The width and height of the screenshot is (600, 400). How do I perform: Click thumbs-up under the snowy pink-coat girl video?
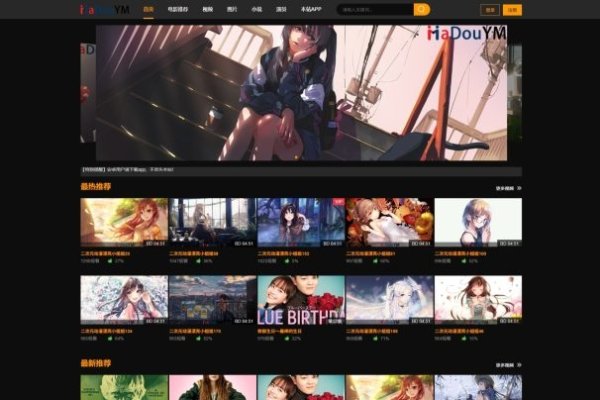(110, 338)
